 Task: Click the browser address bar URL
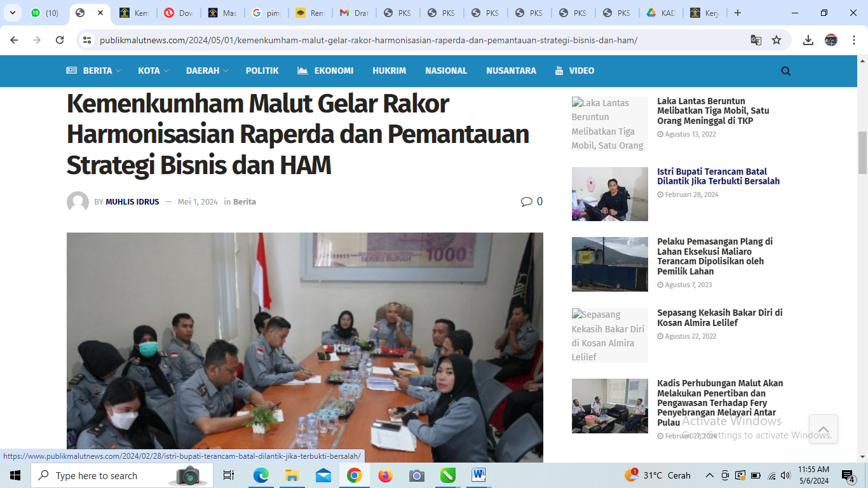tap(369, 40)
